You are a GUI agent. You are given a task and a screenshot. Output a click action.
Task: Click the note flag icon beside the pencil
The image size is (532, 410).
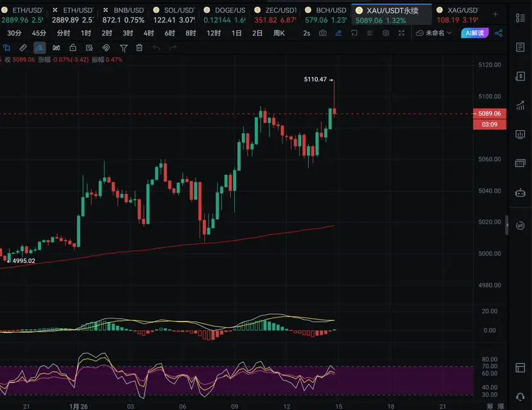pos(354,33)
